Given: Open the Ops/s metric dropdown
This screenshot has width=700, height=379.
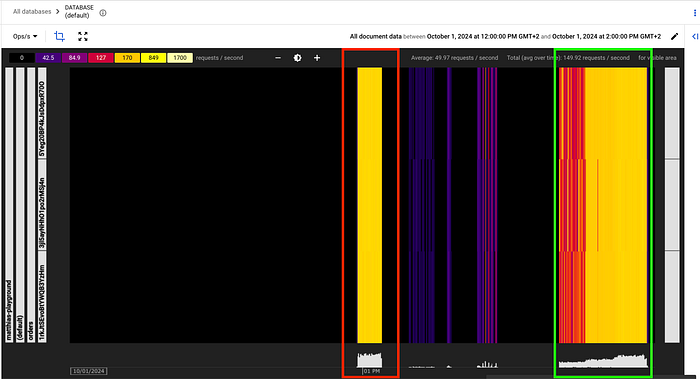Looking at the screenshot, I should point(25,36).
